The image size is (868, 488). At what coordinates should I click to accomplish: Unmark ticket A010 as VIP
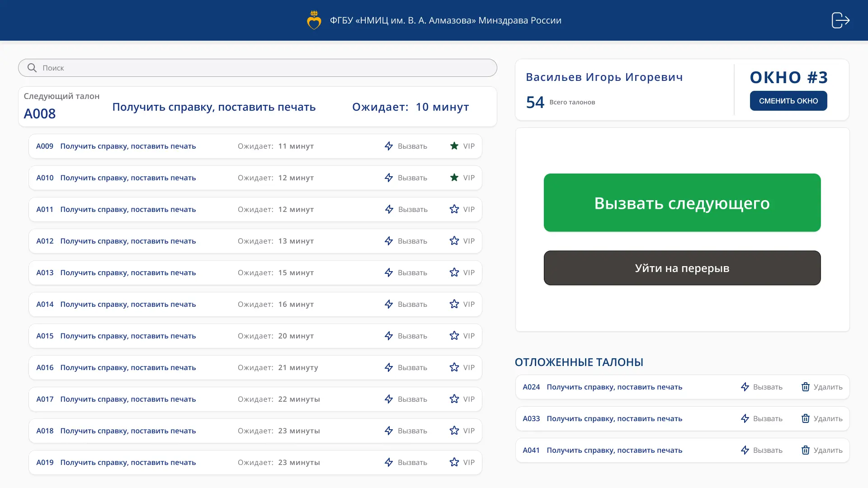454,178
